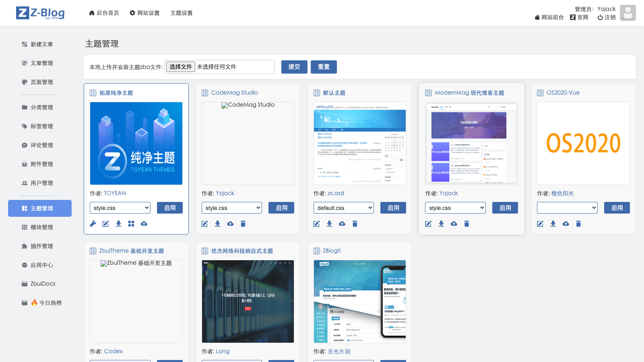Download the CodeMag Studio theme
The image size is (644, 362).
pyautogui.click(x=217, y=224)
